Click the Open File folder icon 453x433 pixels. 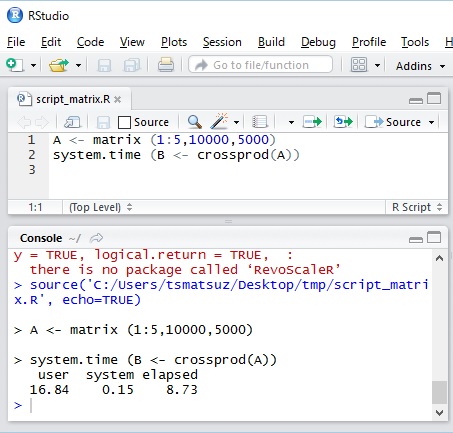point(59,65)
